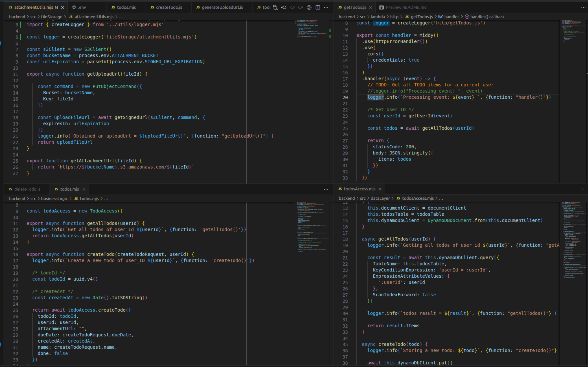Image resolution: width=588 pixels, height=367 pixels.
Task: Click the gear icon of the .env tab
Action: (74, 7)
